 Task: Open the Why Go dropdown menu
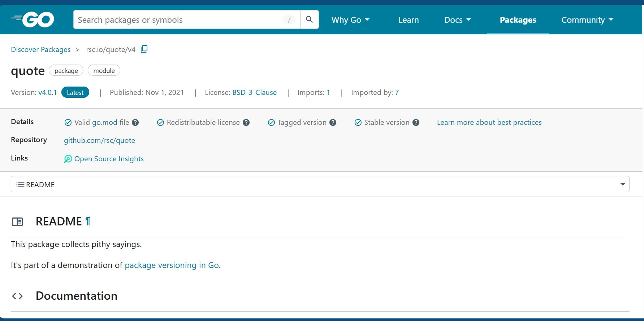tap(350, 20)
